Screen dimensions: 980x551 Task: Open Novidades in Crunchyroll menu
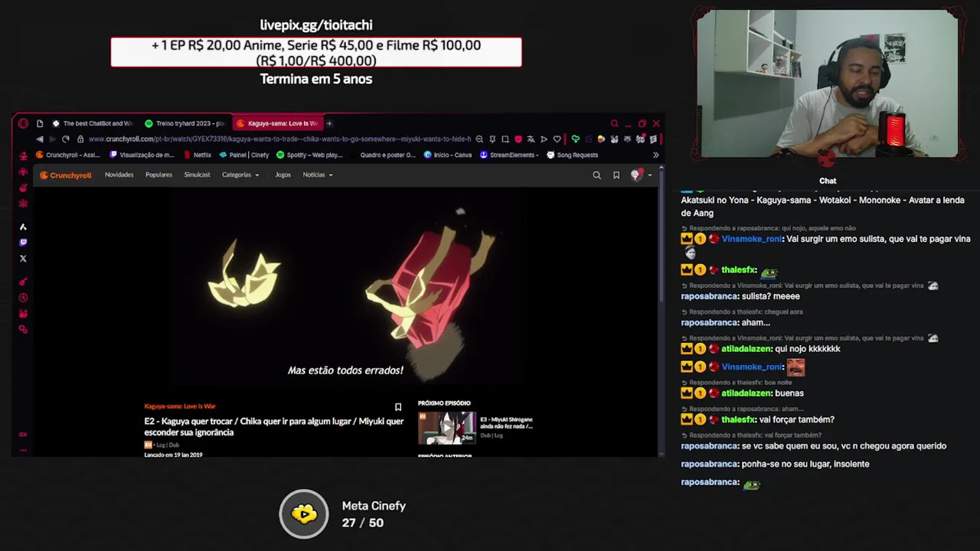pos(119,175)
